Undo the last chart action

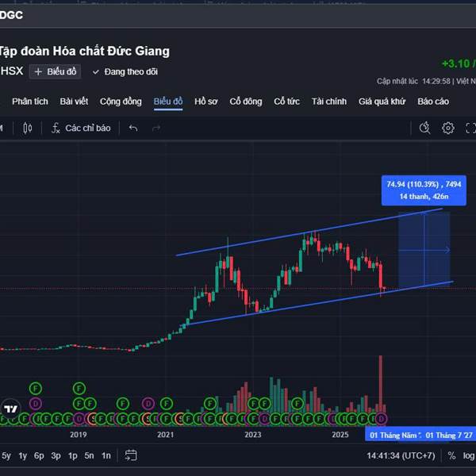pyautogui.click(x=133, y=129)
